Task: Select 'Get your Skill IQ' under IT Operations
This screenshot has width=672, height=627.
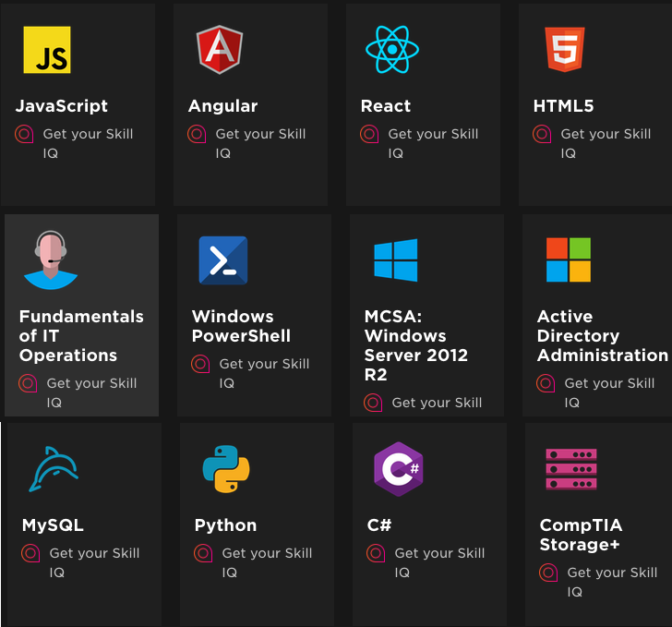Action: point(91,392)
